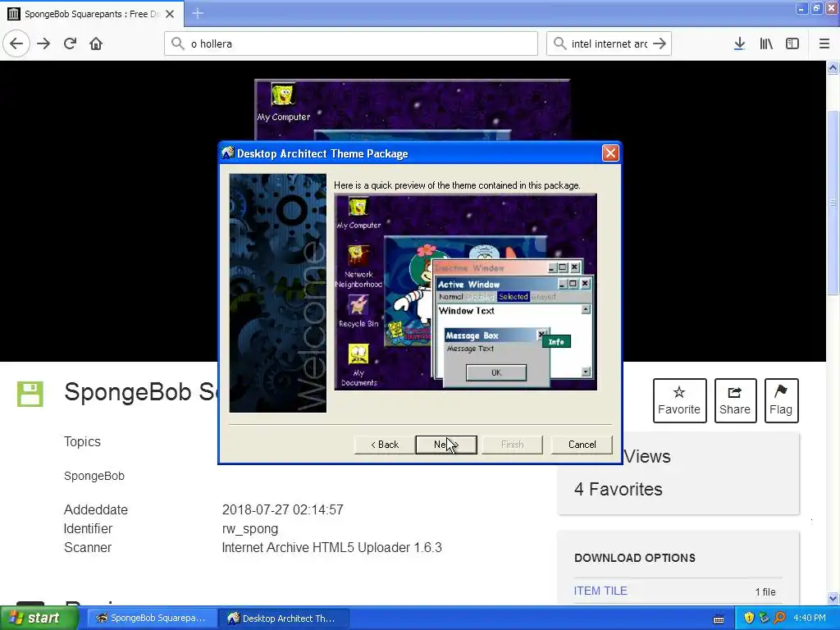
Task: Open the browser Home page icon
Action: tap(96, 43)
